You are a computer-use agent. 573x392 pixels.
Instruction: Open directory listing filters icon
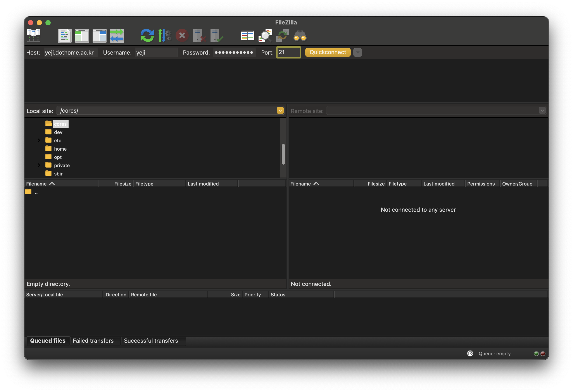247,36
